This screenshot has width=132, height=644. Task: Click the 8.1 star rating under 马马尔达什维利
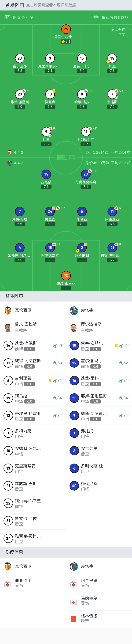coord(66,41)
